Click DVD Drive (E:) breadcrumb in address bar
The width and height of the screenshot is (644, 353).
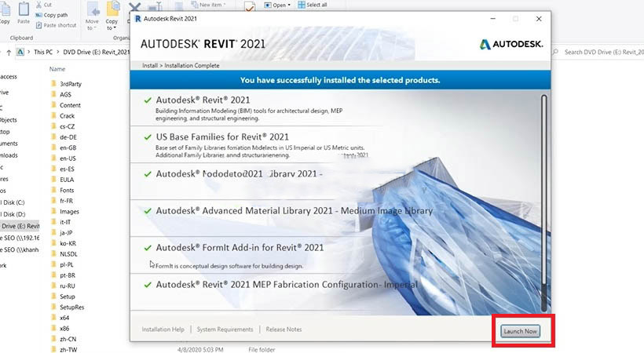pyautogui.click(x=96, y=52)
